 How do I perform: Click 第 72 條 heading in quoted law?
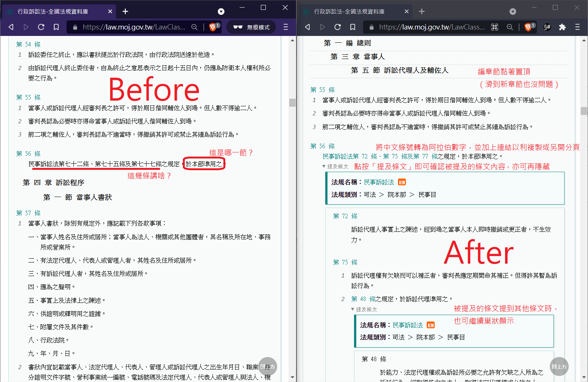click(345, 216)
